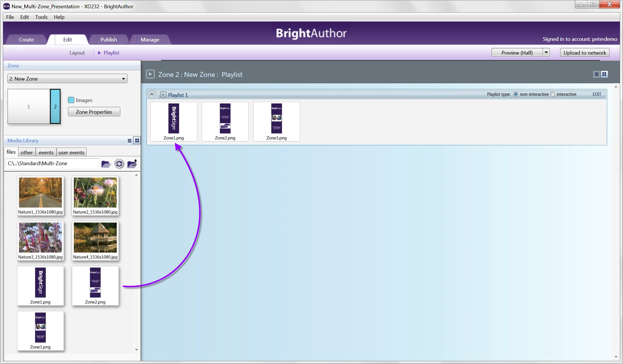Select Zone3.png in Playlist 1

click(277, 122)
